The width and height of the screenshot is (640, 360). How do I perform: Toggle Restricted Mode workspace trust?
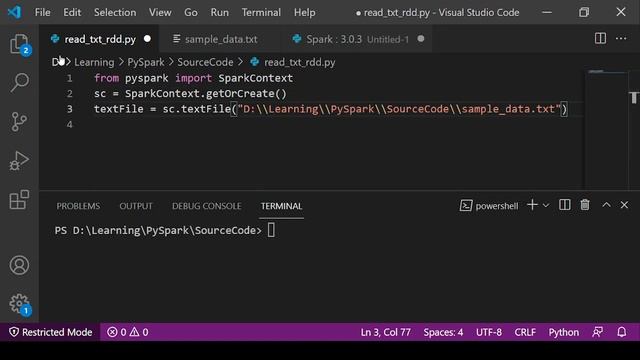(x=51, y=332)
